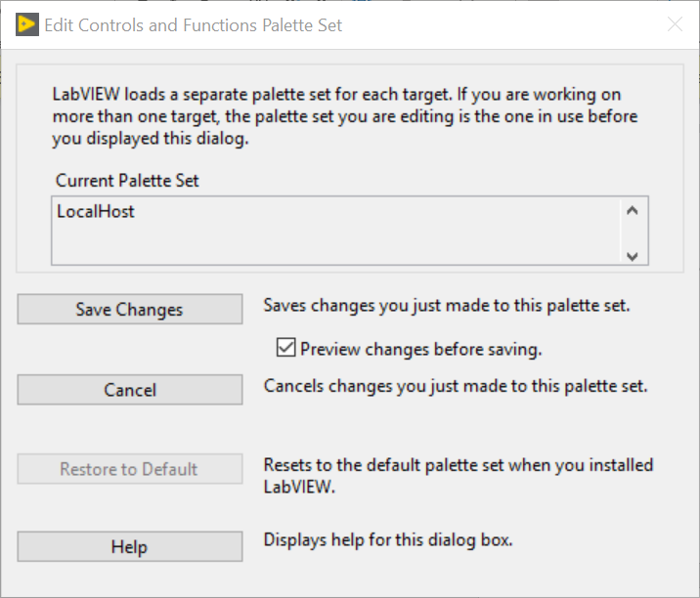The width and height of the screenshot is (700, 598).
Task: Click the Displays help description text
Action: coord(388,540)
